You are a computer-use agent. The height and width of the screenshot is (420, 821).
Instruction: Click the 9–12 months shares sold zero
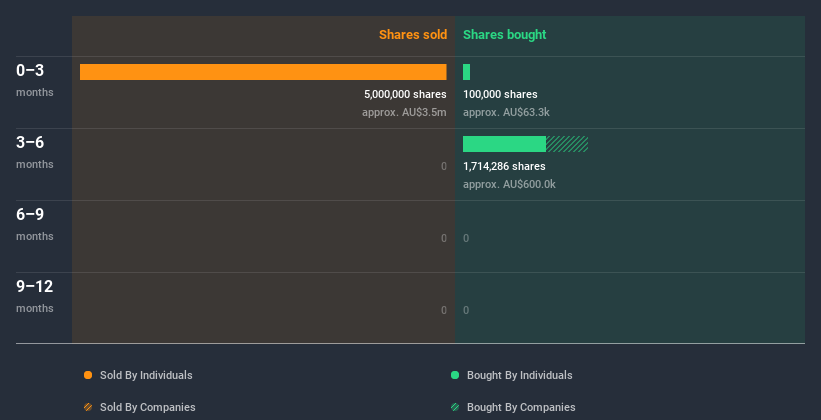(444, 310)
